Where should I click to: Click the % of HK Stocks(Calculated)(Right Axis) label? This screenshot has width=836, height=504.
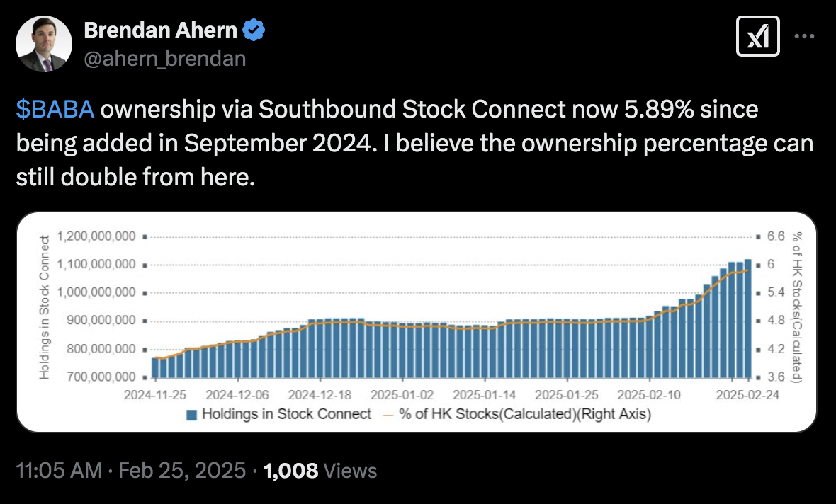[x=525, y=414]
